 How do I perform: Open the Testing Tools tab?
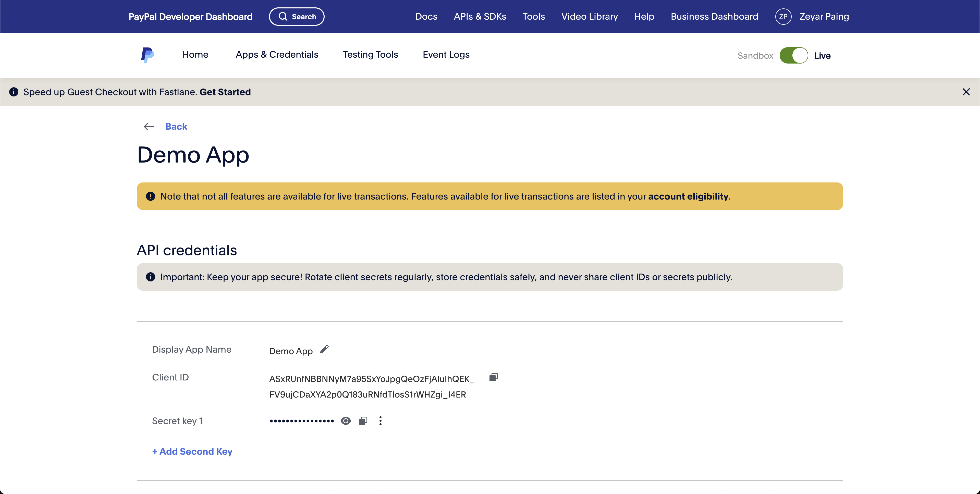click(370, 55)
